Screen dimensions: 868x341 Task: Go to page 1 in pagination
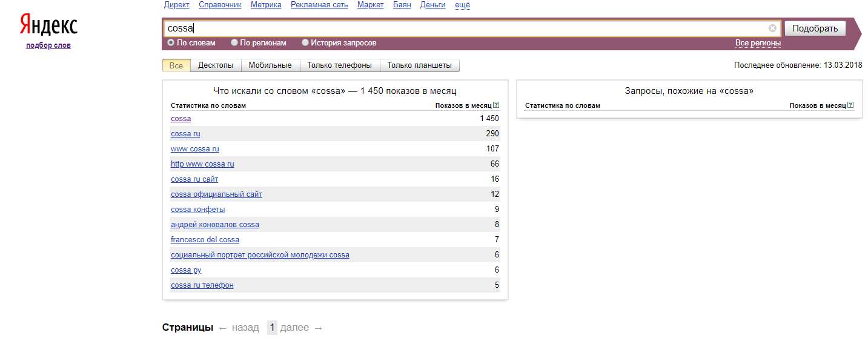tap(272, 328)
